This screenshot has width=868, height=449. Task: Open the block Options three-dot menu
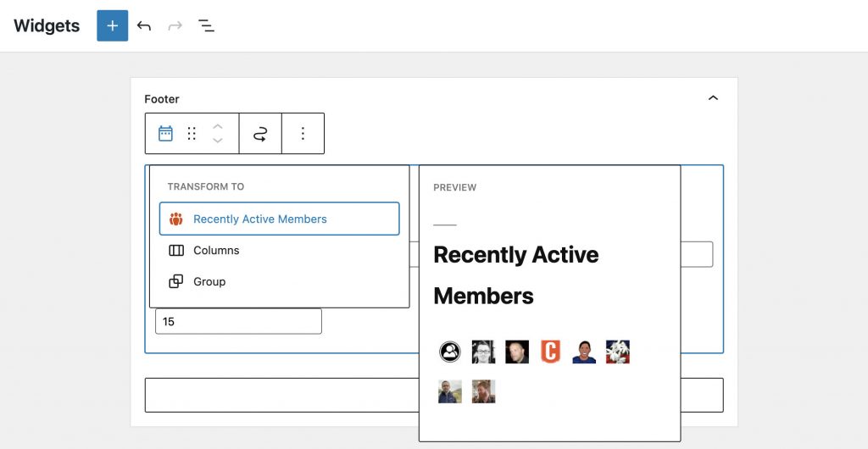click(x=303, y=134)
